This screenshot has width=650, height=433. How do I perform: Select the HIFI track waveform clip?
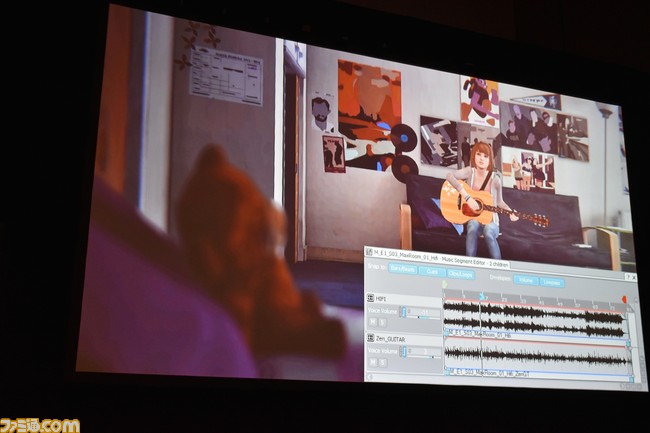(535, 318)
